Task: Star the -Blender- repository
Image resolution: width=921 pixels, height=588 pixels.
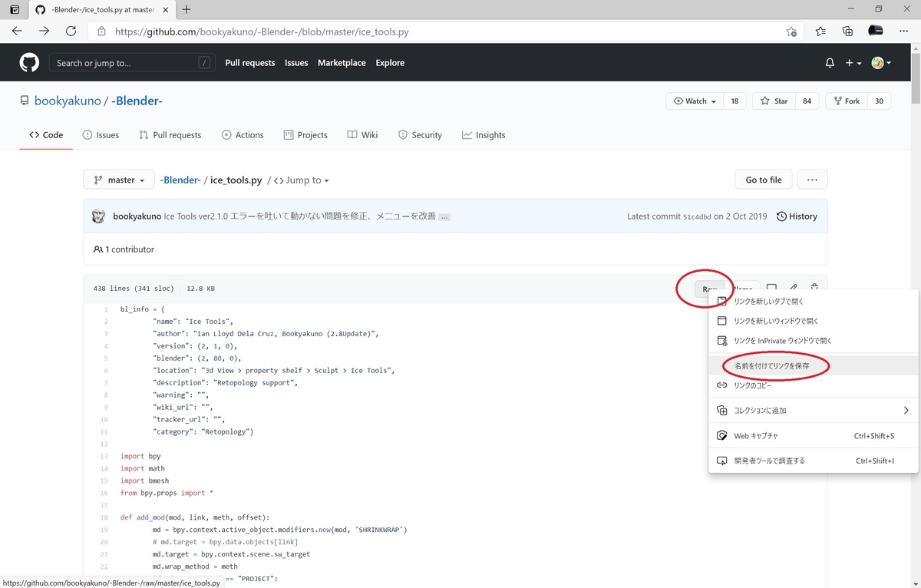Action: [774, 101]
